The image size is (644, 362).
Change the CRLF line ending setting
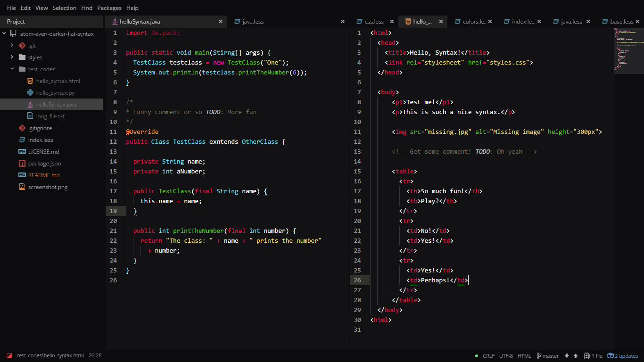pyautogui.click(x=489, y=356)
